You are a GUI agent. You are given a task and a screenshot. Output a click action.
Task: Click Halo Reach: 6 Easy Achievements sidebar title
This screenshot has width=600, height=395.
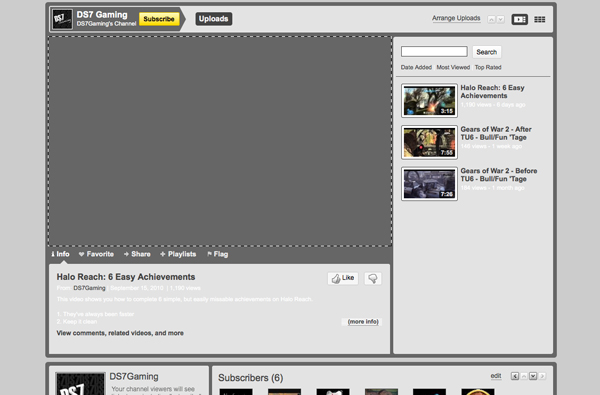click(x=492, y=91)
